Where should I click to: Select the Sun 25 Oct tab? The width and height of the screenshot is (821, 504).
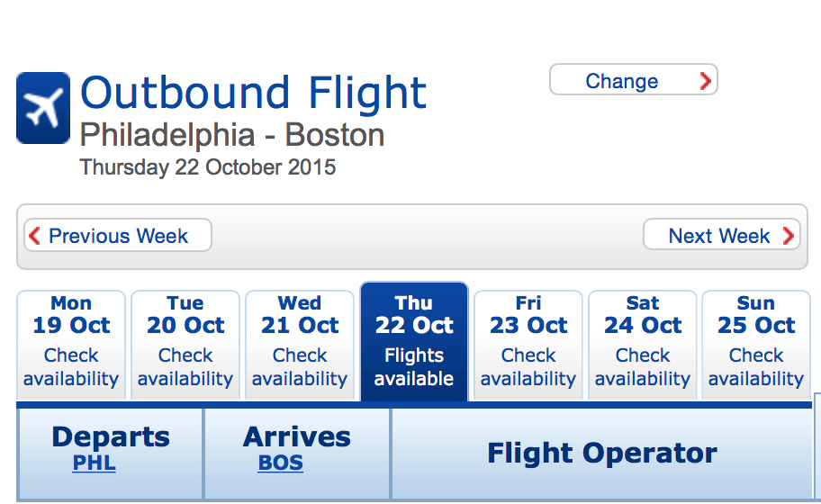(x=756, y=346)
